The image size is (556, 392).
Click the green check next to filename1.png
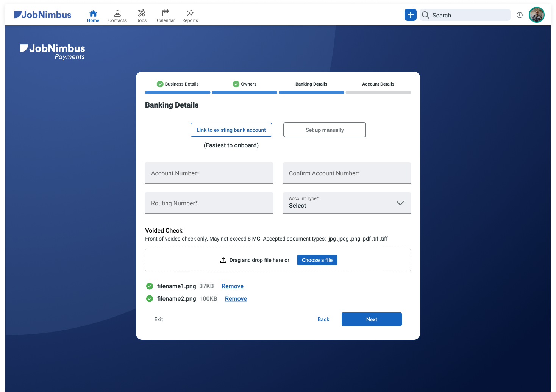point(150,286)
